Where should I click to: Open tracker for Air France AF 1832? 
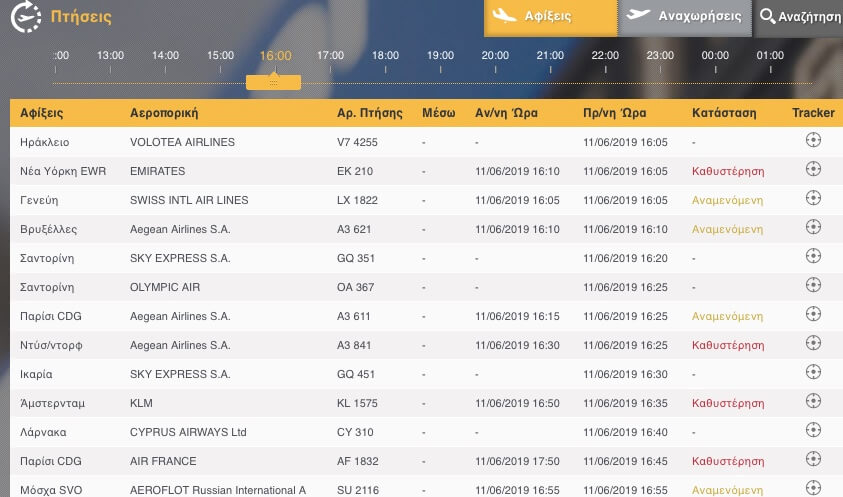[813, 459]
